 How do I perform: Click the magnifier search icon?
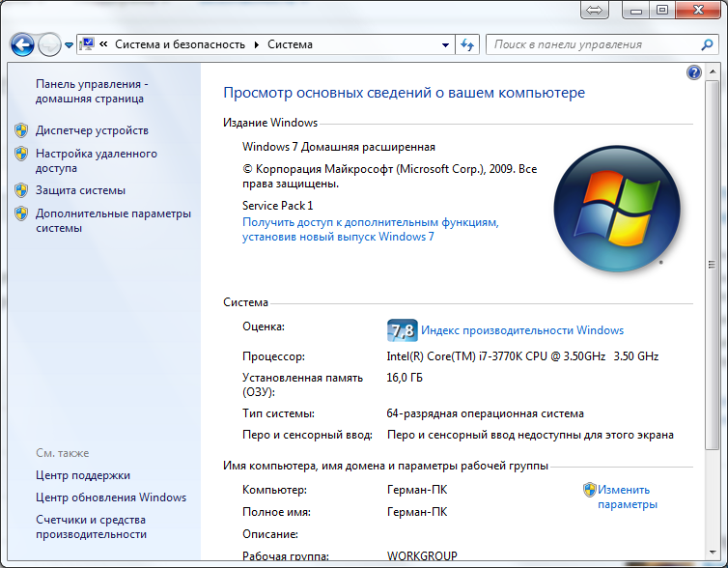(x=707, y=44)
